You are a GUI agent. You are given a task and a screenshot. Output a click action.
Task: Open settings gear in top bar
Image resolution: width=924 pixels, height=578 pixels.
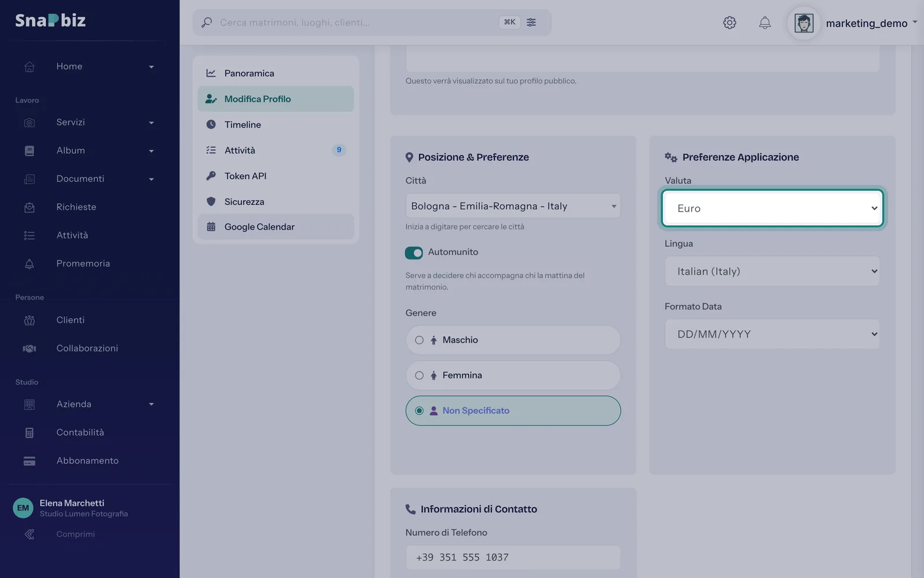[x=729, y=23]
